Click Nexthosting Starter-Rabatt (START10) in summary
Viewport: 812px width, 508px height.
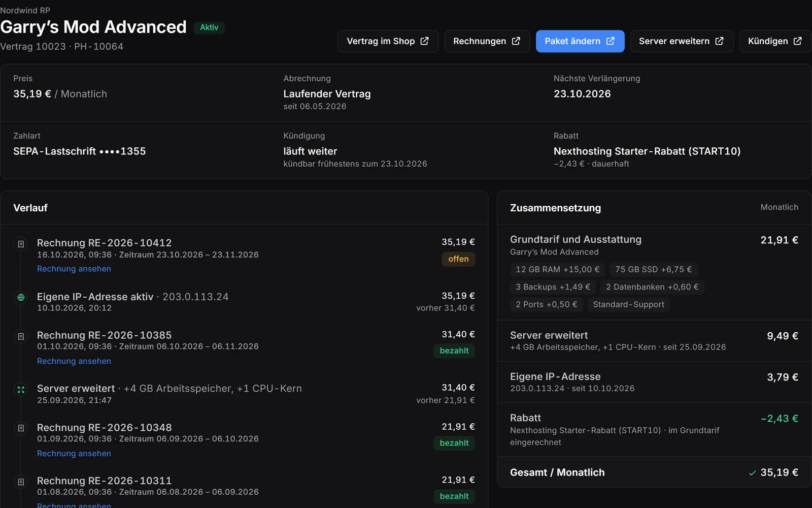click(x=647, y=151)
